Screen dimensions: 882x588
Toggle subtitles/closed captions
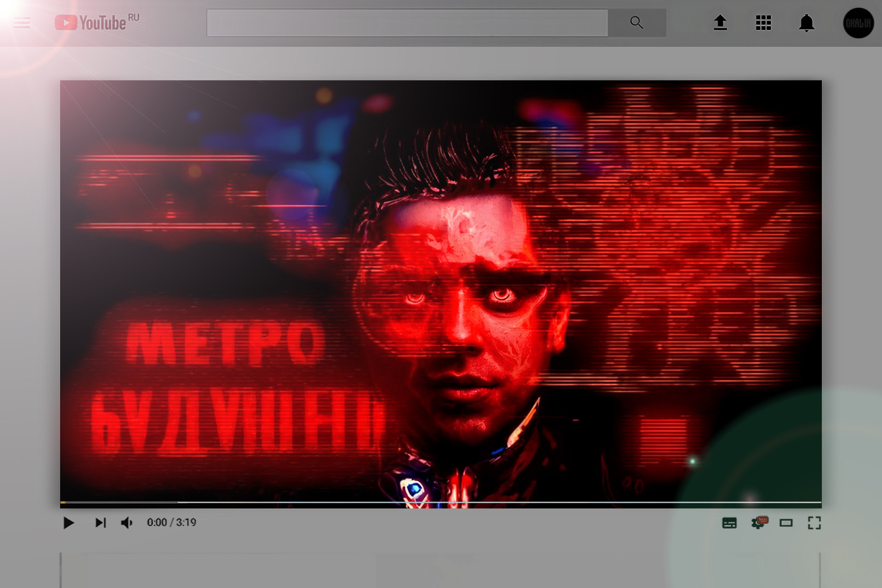tap(730, 523)
